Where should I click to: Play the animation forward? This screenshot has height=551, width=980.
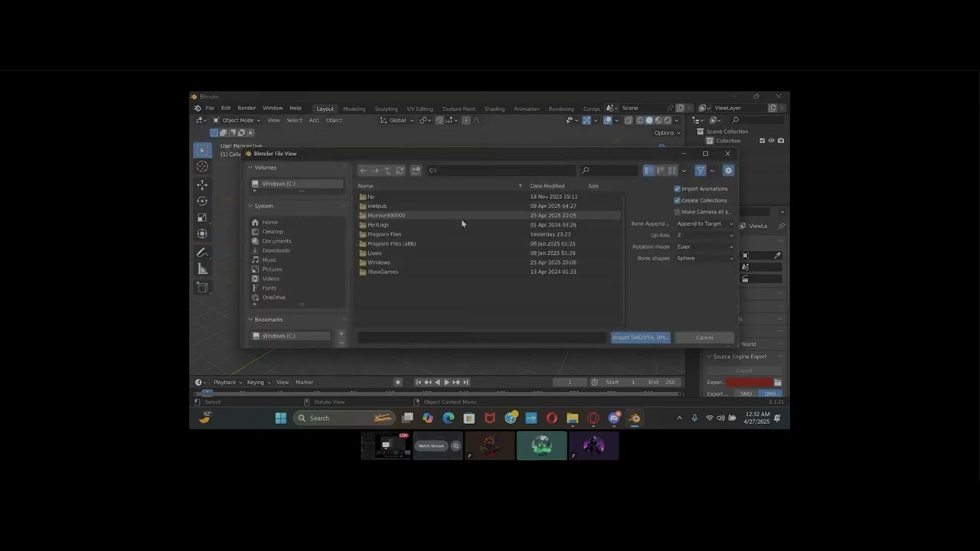[x=446, y=382]
